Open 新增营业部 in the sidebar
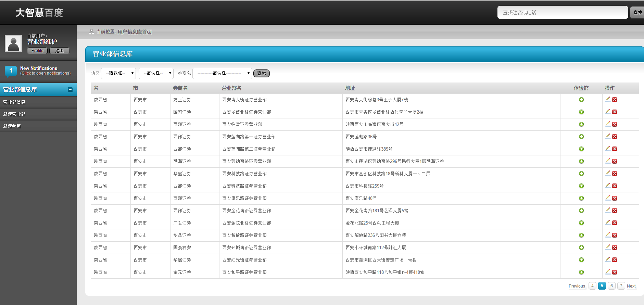The width and height of the screenshot is (644, 305). [x=38, y=114]
